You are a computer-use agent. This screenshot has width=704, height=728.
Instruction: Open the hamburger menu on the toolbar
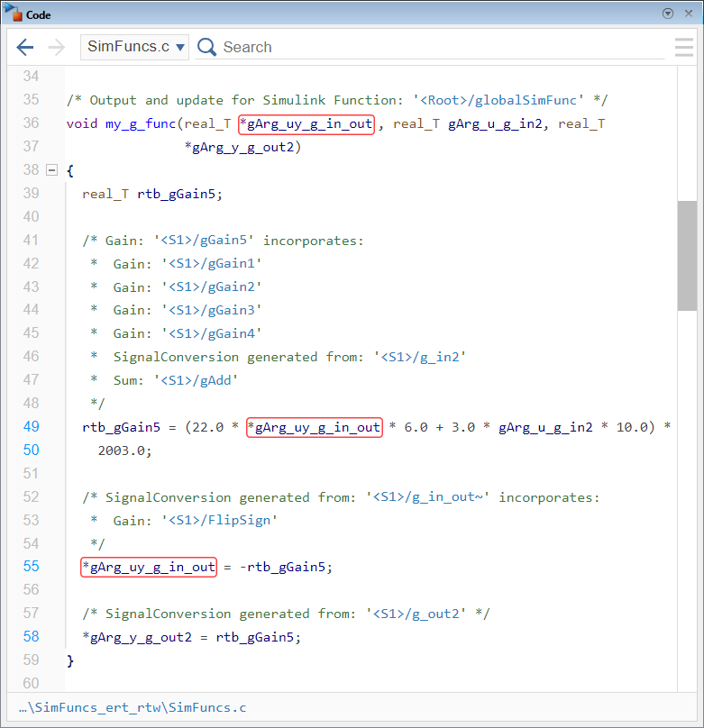pyautogui.click(x=683, y=47)
